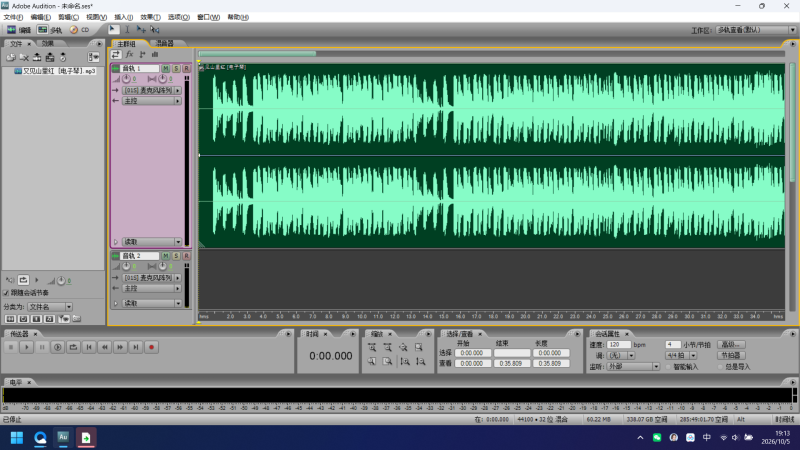
Task: Click the Record button in transport
Action: 152,347
